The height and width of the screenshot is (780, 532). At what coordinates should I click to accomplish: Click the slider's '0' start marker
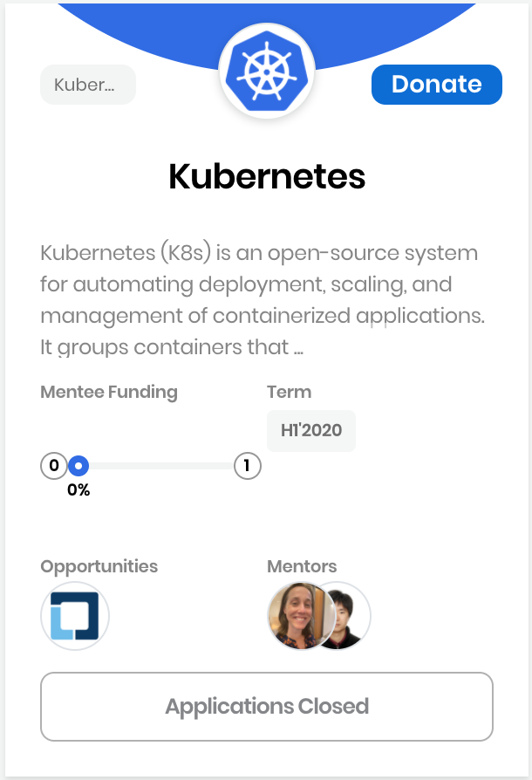pos(54,466)
